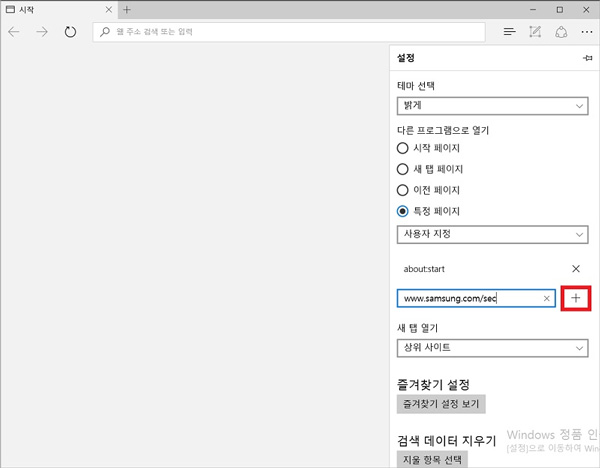Image resolution: width=600 pixels, height=468 pixels.
Task: Go back with the back arrow
Action: tap(14, 32)
